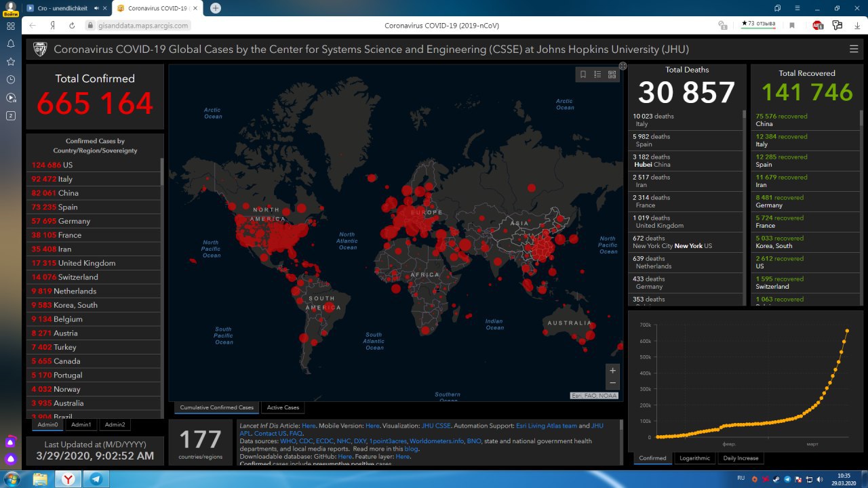Open the Contact US link
The image size is (868, 488).
pyautogui.click(x=270, y=433)
